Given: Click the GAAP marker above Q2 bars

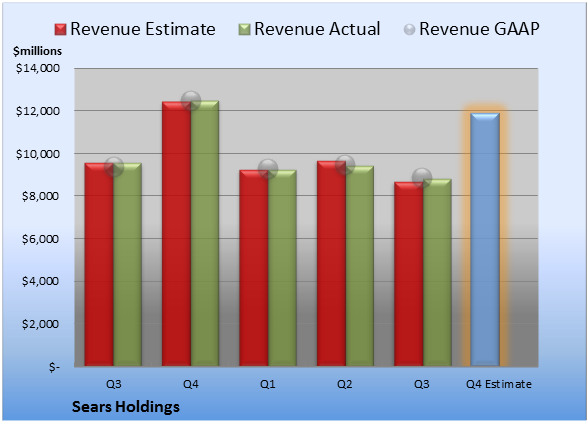Looking at the screenshot, I should pos(345,165).
